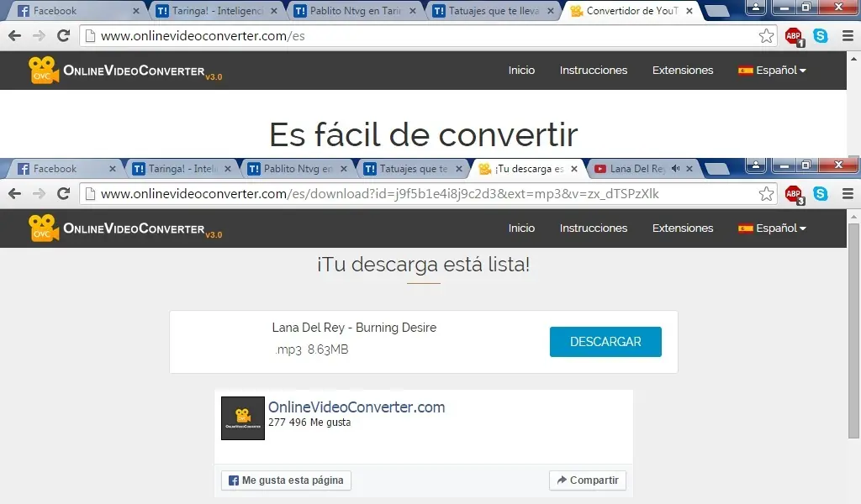Click the Compartir share button
Screen dimensions: 861x504
click(588, 480)
